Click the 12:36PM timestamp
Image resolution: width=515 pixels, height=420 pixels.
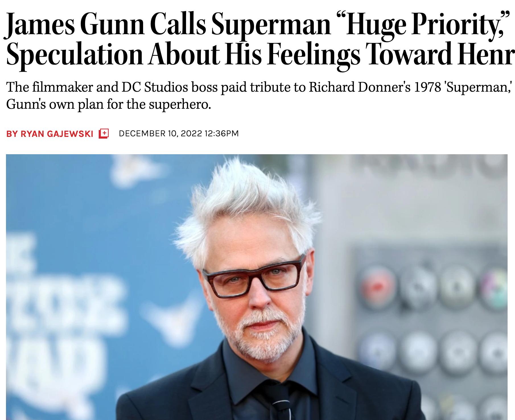point(222,133)
